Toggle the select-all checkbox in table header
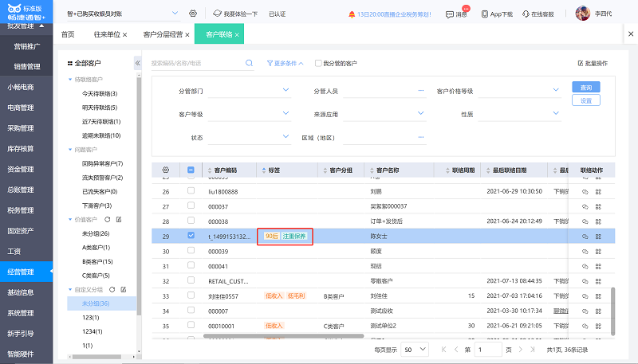Screen dimensions: 638x364 coord(191,170)
